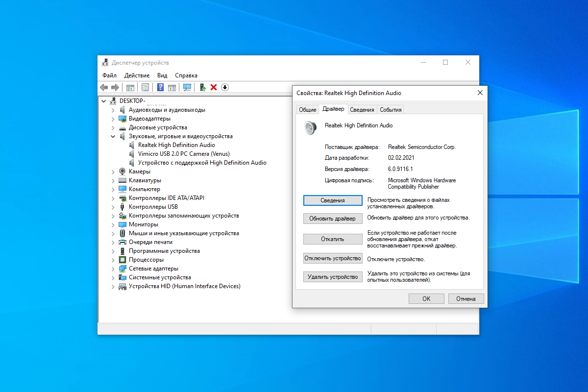Viewport: 588px width, 392px height.
Task: Click the Update driver toolbar icon
Action: tap(202, 87)
